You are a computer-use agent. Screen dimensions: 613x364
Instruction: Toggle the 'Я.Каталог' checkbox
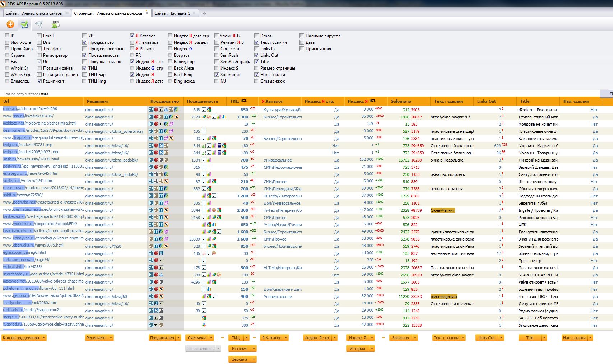tap(132, 36)
